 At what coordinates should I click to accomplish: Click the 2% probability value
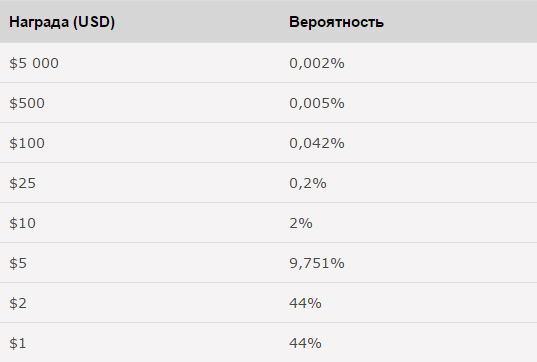[301, 224]
